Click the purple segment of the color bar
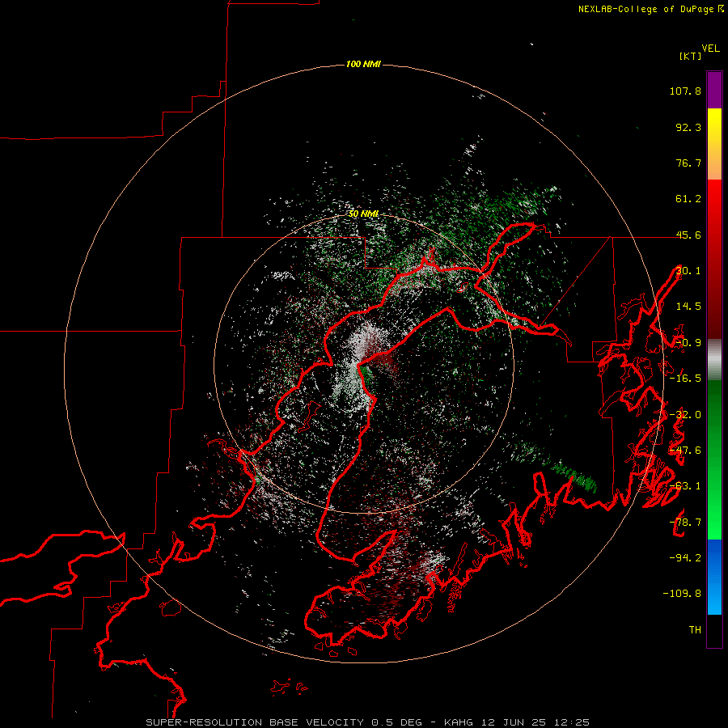 (x=714, y=91)
